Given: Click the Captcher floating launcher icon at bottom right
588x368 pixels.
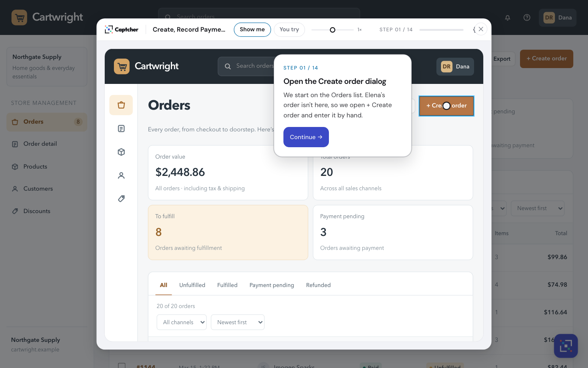Looking at the screenshot, I should click(x=566, y=346).
